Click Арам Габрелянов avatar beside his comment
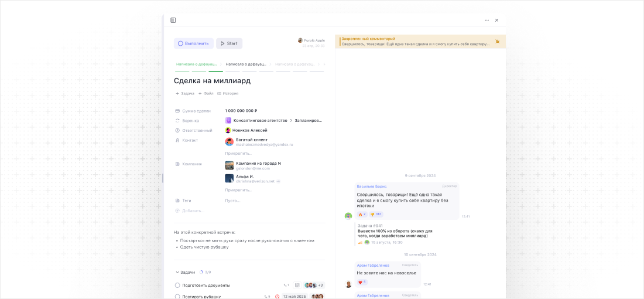This screenshot has width=644, height=299. (x=348, y=284)
